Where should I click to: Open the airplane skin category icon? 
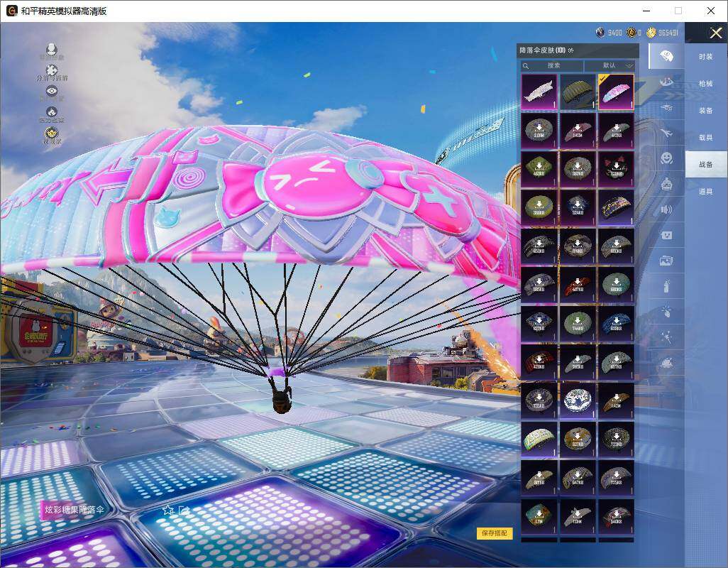(x=667, y=133)
